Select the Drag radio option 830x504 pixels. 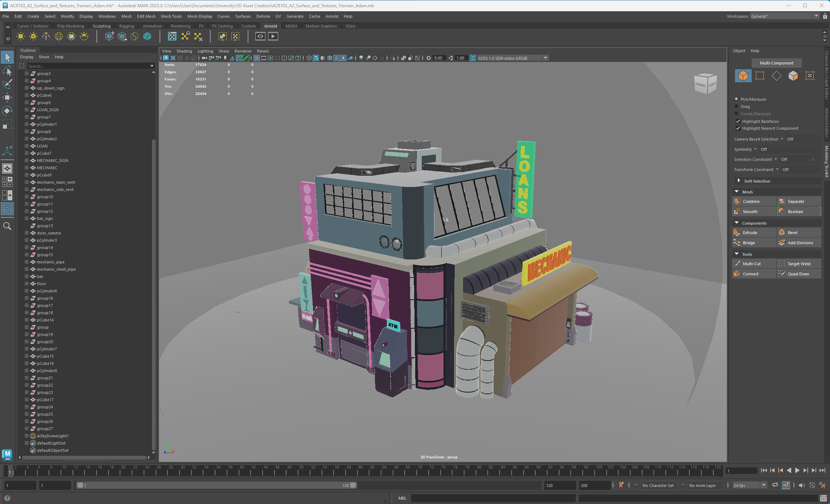click(736, 107)
